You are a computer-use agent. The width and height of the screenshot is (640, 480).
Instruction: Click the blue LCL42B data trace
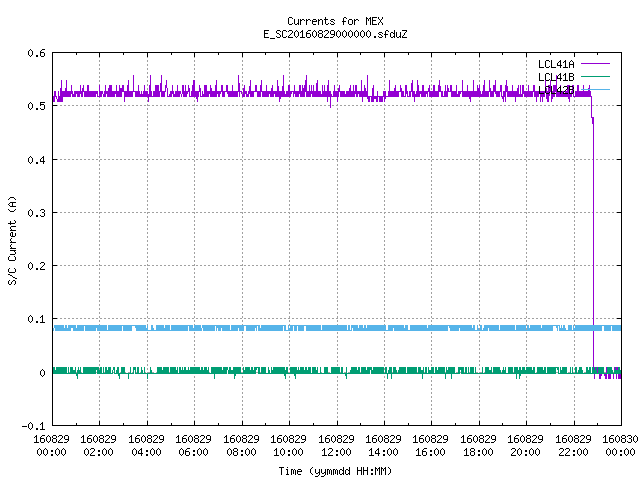[337, 328]
